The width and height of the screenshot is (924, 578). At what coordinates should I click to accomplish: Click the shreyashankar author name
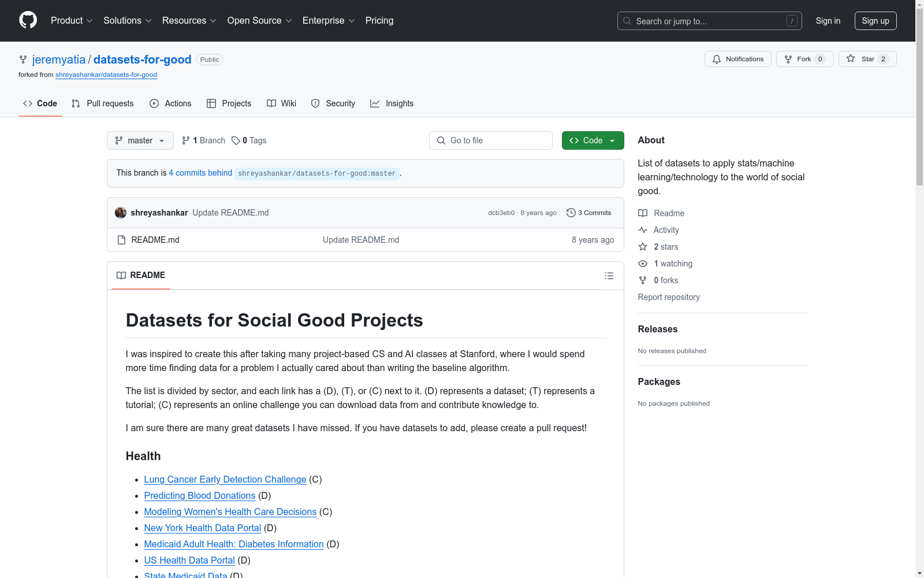point(159,213)
